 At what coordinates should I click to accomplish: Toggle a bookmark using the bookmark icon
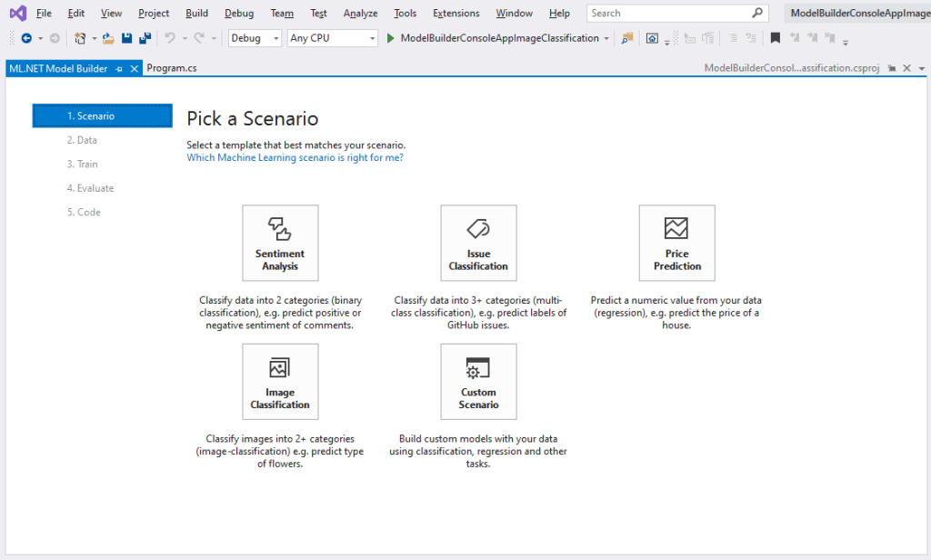777,38
